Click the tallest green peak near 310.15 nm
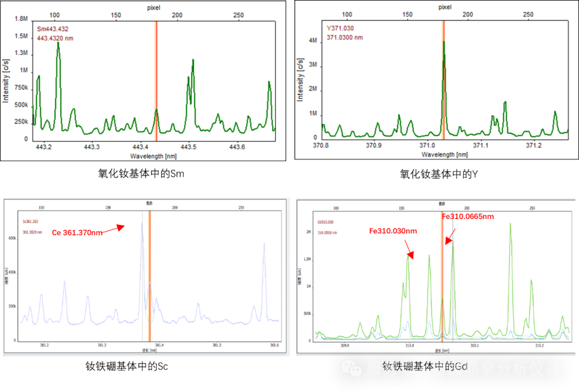The height and width of the screenshot is (392, 579). pos(510,225)
